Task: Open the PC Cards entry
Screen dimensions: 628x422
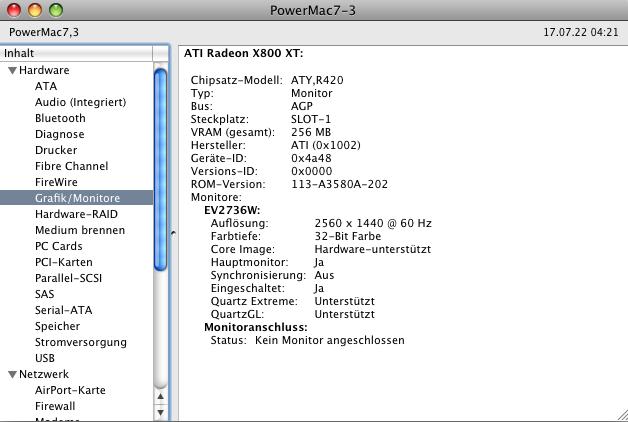Action: point(59,246)
